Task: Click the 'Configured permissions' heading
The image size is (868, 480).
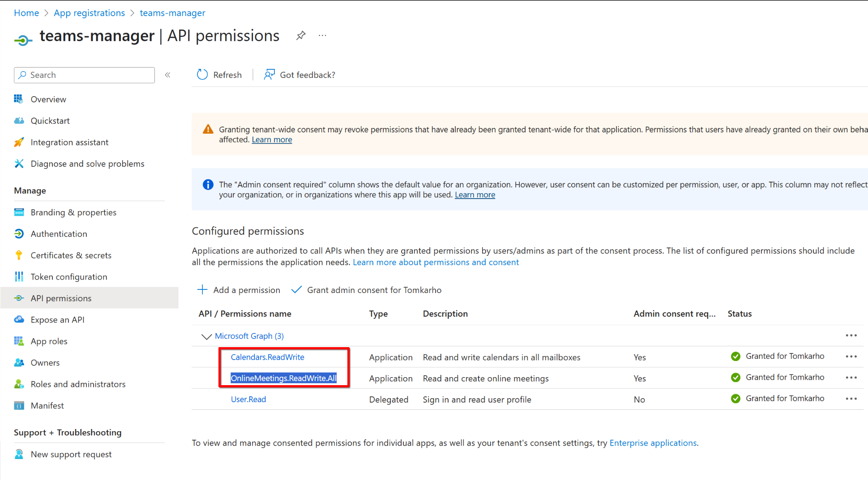Action: click(x=248, y=231)
